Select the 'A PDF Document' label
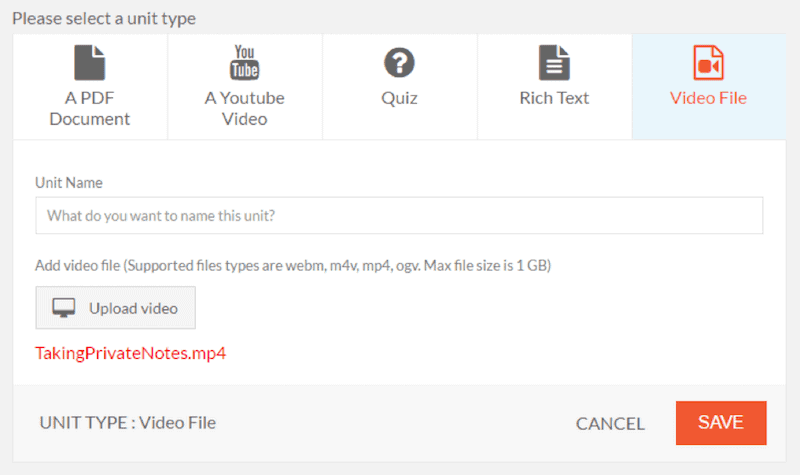Image resolution: width=800 pixels, height=475 pixels. pos(90,108)
